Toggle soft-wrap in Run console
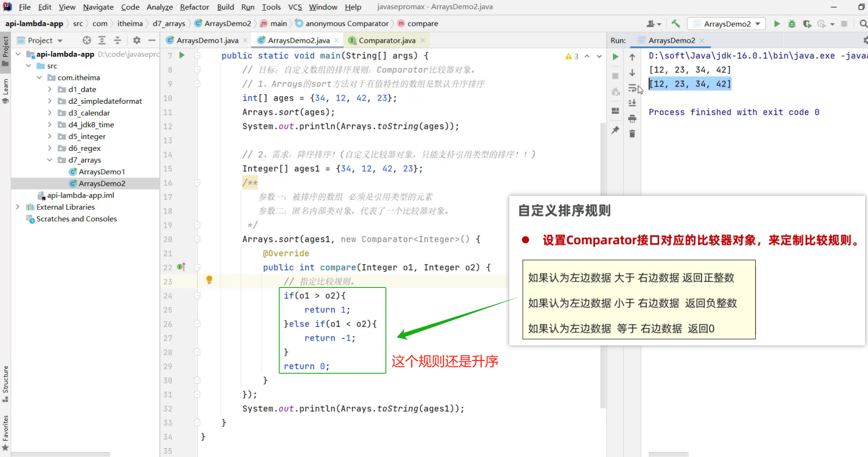 click(632, 88)
